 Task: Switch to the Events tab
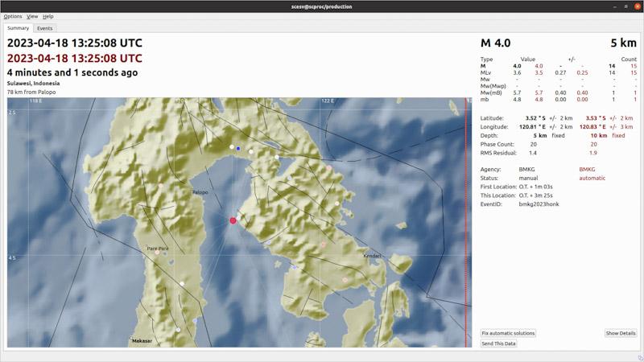pyautogui.click(x=44, y=28)
